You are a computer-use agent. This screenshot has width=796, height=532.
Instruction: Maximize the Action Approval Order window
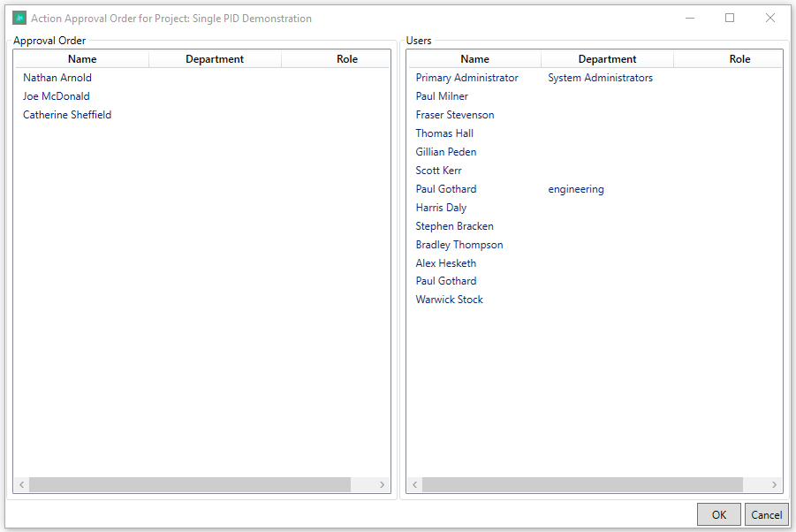point(730,19)
